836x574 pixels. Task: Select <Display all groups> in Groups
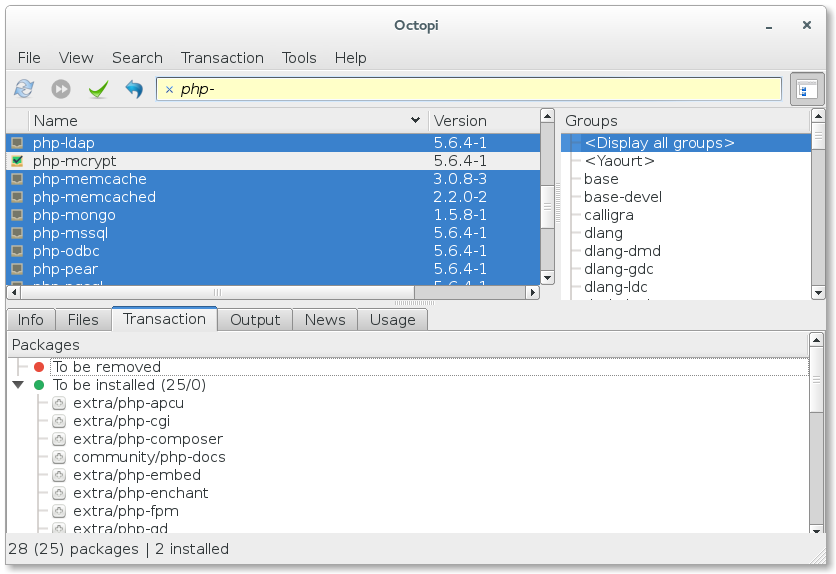pos(686,143)
